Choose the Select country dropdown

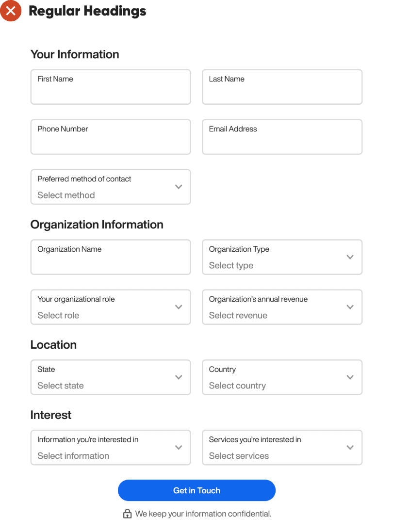click(282, 377)
